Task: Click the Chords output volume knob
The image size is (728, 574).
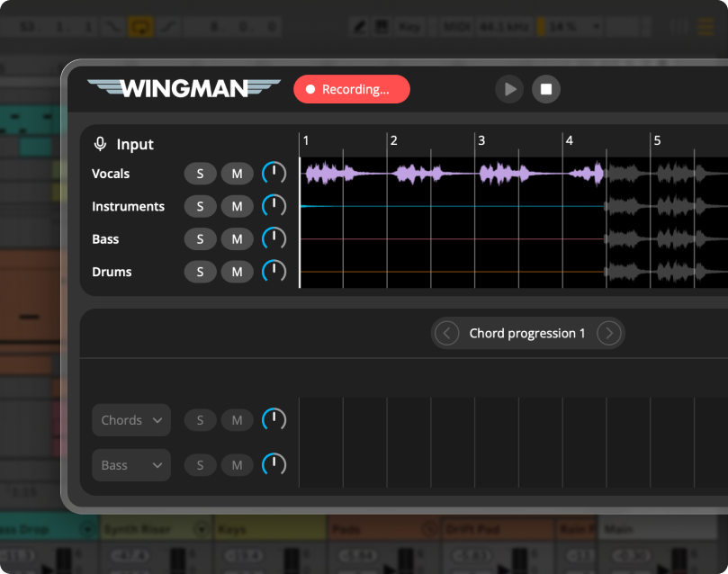Action: (x=274, y=419)
